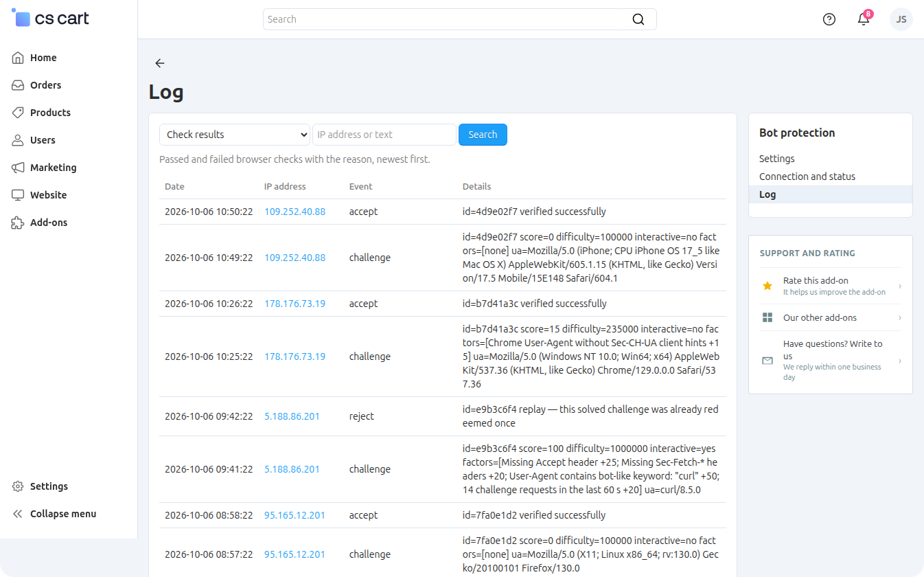
Task: Click the Collapse menu double-chevron icon
Action: coord(18,514)
